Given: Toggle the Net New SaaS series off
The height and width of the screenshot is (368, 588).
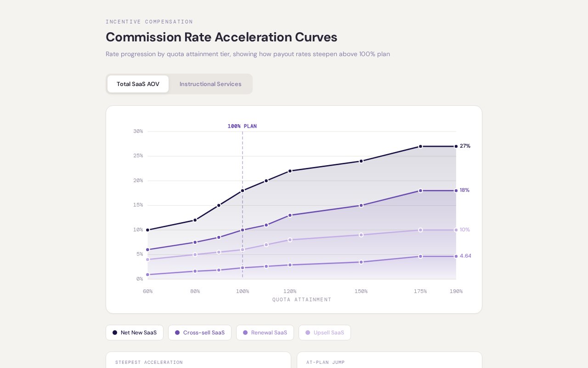Looking at the screenshot, I should pos(135,333).
